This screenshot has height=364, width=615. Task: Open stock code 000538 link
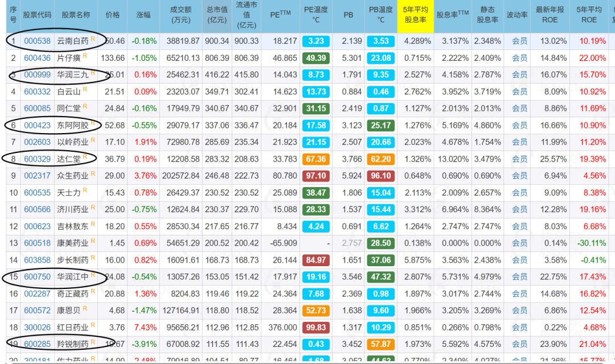click(x=37, y=41)
